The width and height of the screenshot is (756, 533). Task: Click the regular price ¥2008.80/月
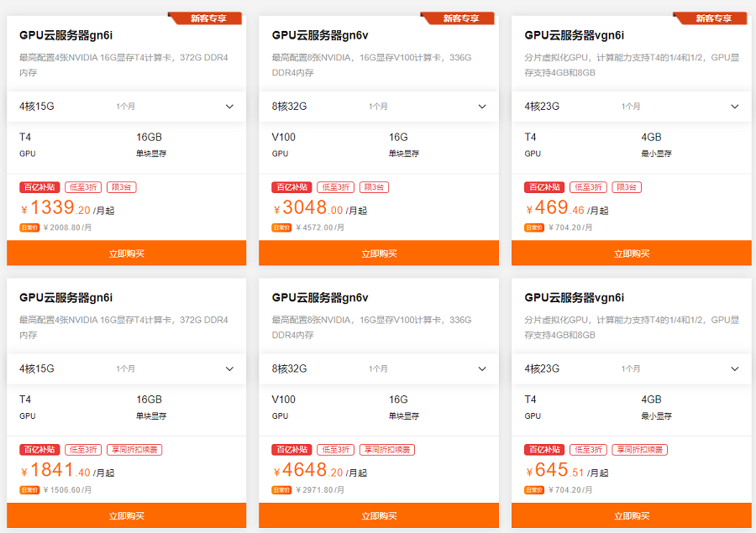coord(67,227)
